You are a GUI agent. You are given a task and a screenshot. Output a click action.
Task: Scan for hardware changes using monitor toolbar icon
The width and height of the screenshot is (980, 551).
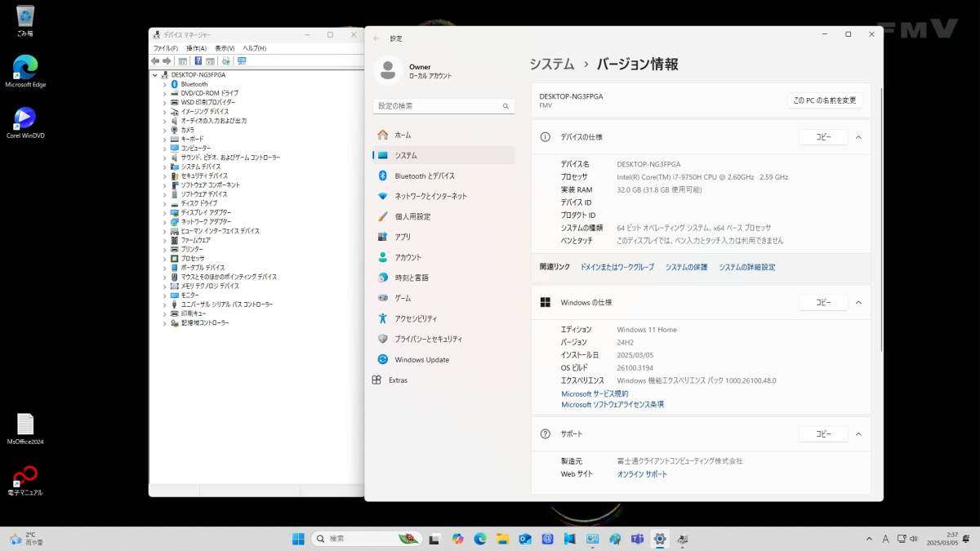(242, 60)
